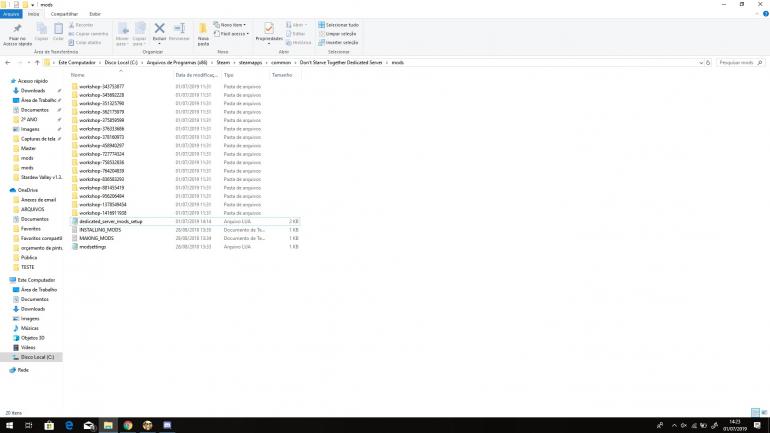Open the Windows Start menu

tap(9, 425)
